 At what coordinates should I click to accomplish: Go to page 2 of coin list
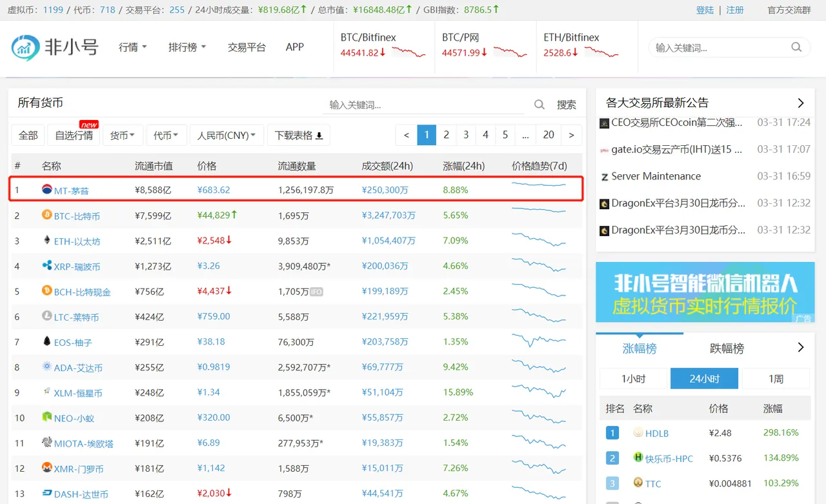[x=446, y=135]
